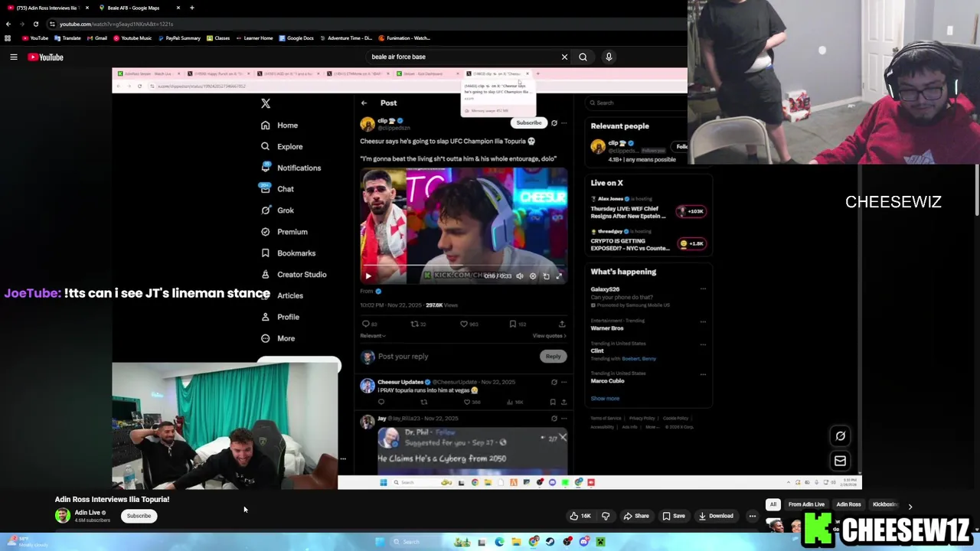Join Alex Jones live space +103K
980x551 pixels.
(x=691, y=211)
